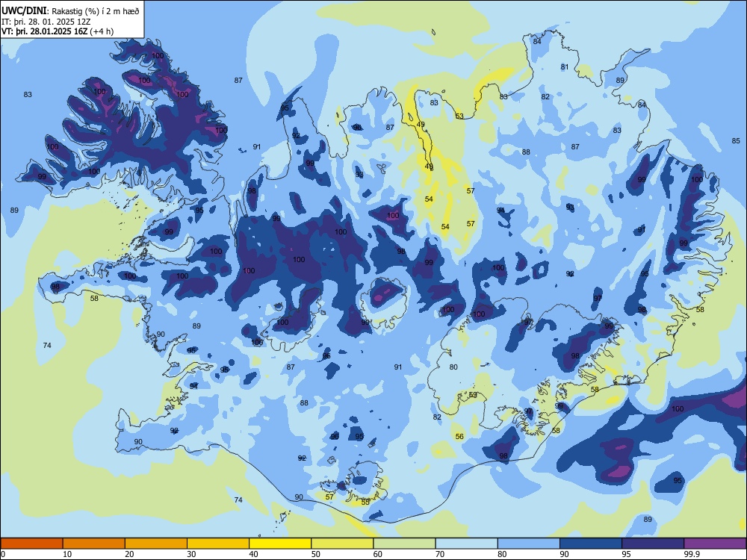Click the purple above-99.9 legend swatch
The width and height of the screenshot is (747, 560).
(x=715, y=544)
